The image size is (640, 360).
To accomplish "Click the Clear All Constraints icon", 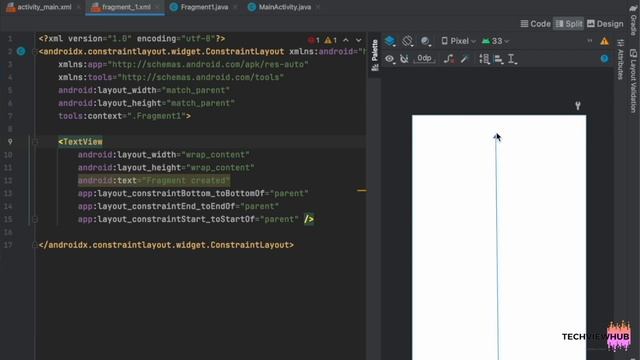I will (449, 59).
